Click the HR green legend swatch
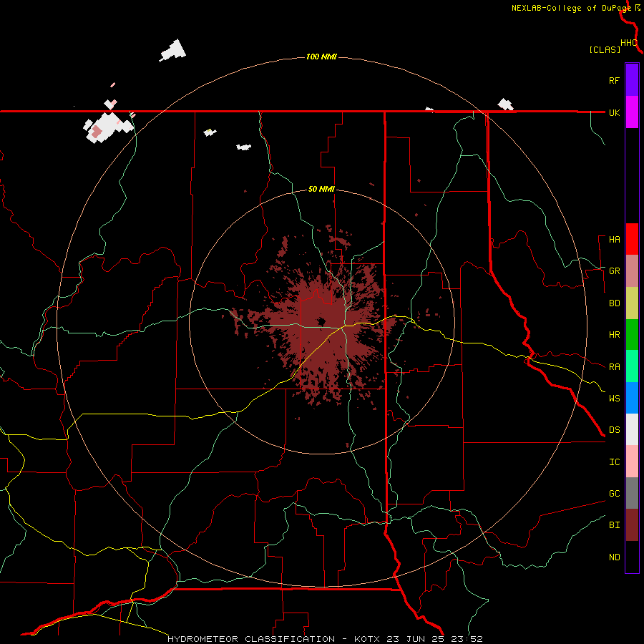 pos(632,335)
